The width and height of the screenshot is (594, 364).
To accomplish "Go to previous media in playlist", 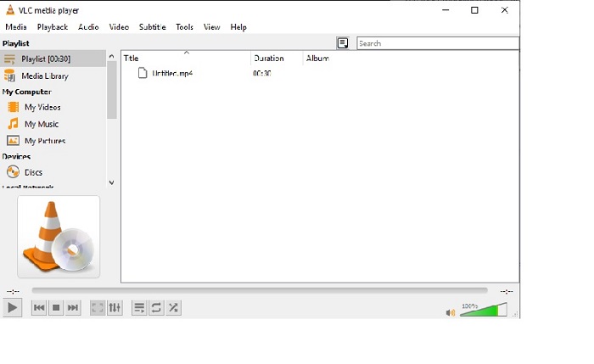I will (x=39, y=307).
